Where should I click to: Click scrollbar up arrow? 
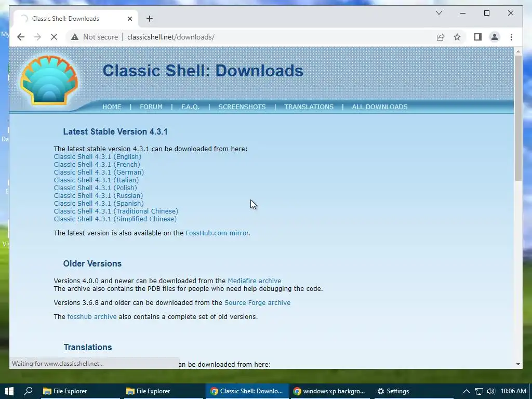pos(518,51)
